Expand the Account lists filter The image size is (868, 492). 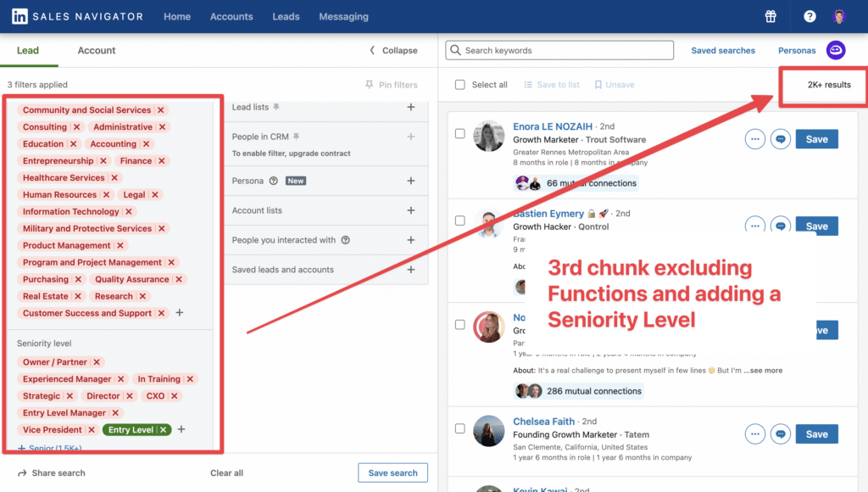tap(411, 210)
